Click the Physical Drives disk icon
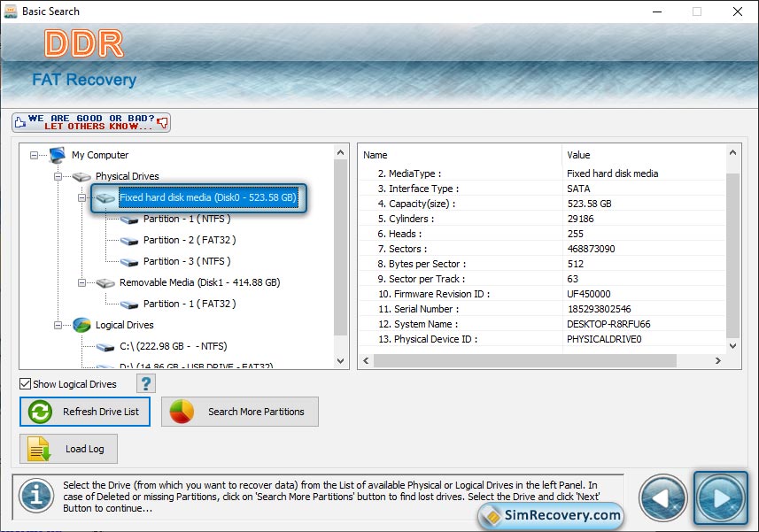 tap(81, 176)
